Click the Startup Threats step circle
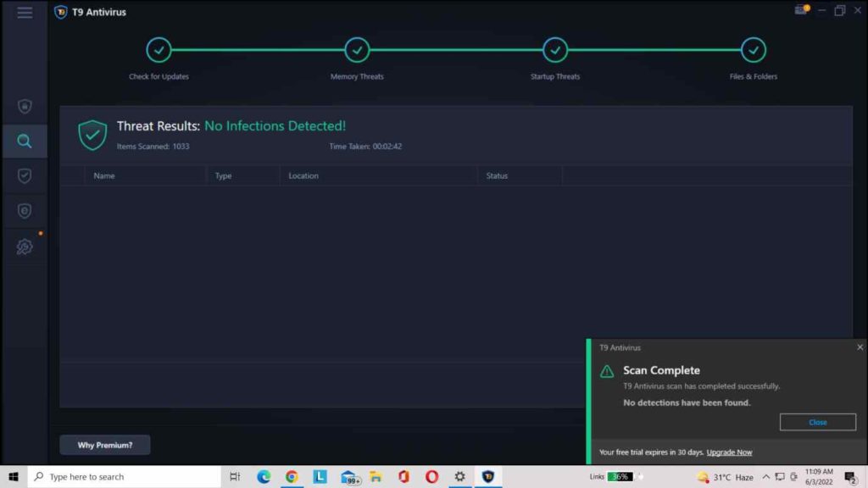 (x=555, y=50)
